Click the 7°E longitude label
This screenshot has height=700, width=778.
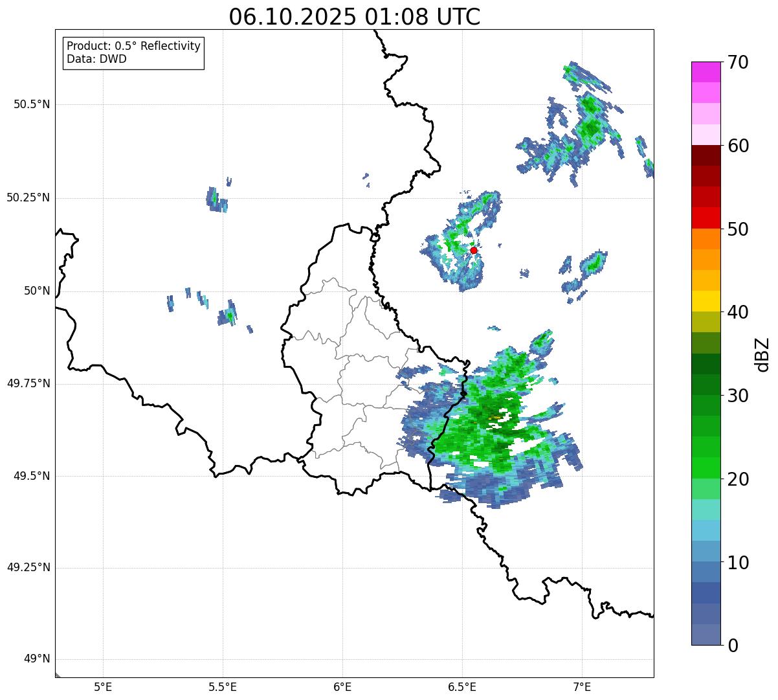tap(582, 687)
